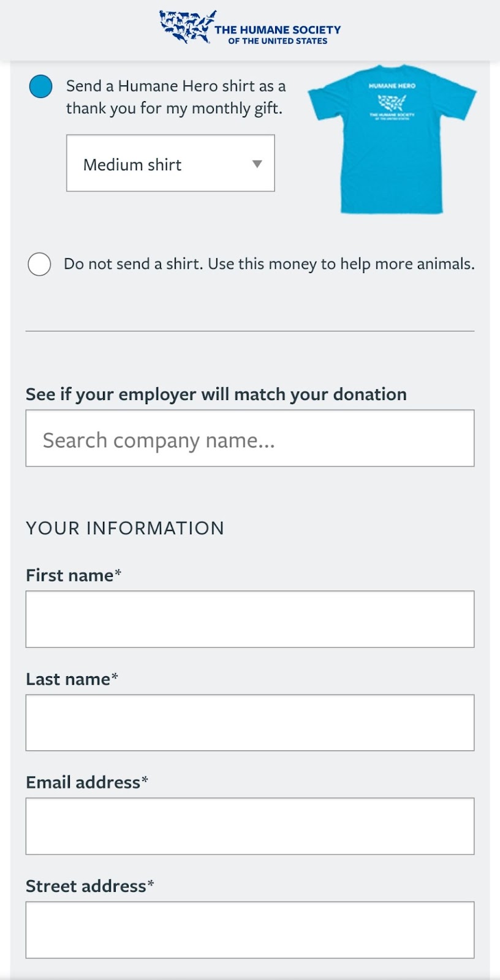Click the blue Humane Hero t-shirt image
The width and height of the screenshot is (500, 980).
392,140
